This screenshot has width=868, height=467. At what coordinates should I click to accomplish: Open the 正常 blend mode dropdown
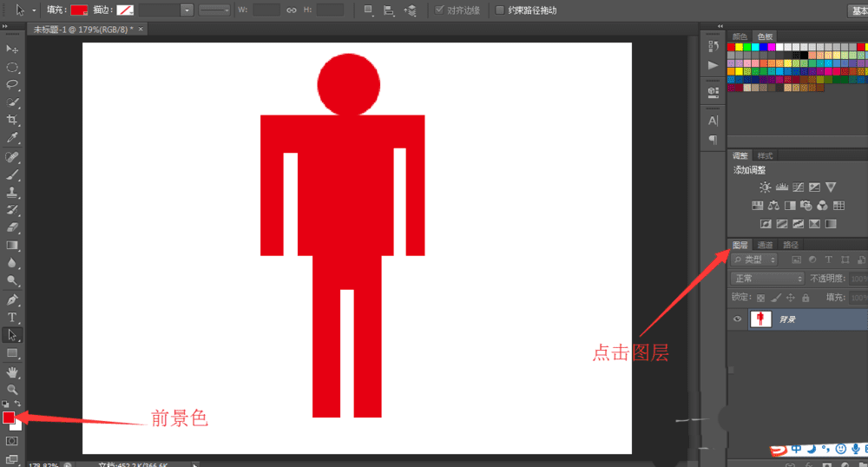767,279
